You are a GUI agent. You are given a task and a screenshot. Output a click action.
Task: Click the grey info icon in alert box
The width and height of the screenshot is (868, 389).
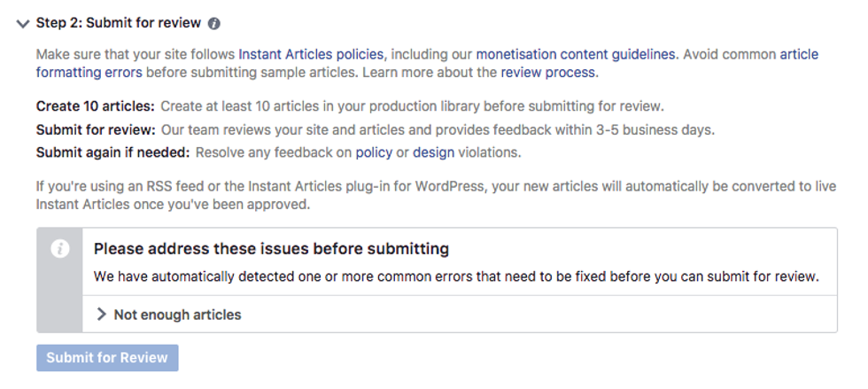click(x=60, y=249)
